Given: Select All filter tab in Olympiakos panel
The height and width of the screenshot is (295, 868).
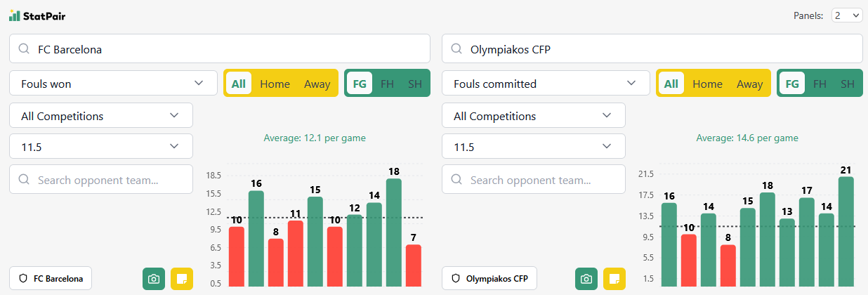Looking at the screenshot, I should (x=671, y=84).
